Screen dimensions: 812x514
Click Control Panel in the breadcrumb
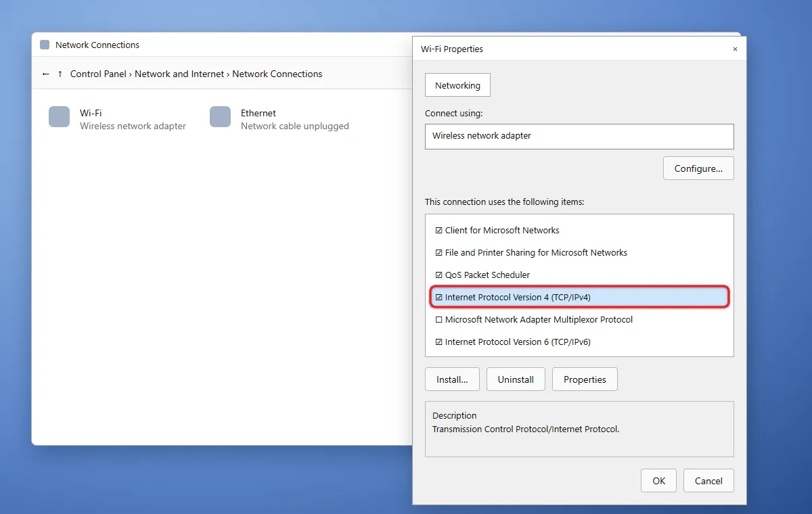pos(98,74)
